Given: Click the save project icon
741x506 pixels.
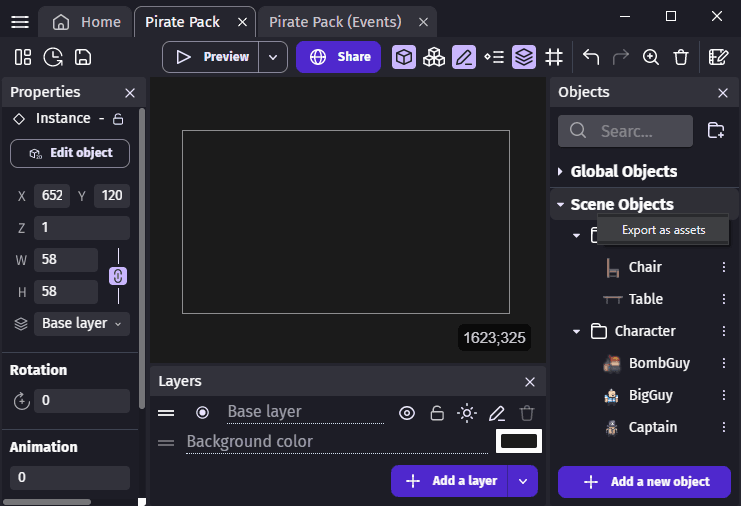Looking at the screenshot, I should click(x=83, y=57).
